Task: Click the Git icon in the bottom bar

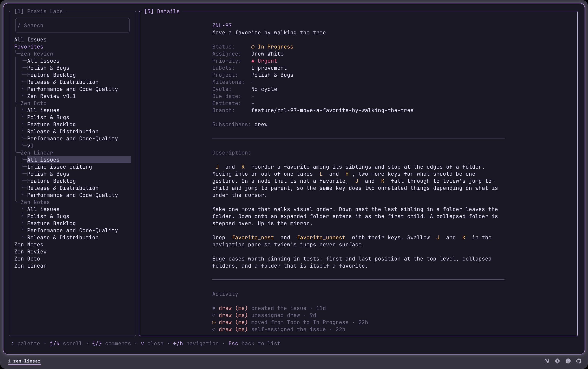Action: point(557,361)
